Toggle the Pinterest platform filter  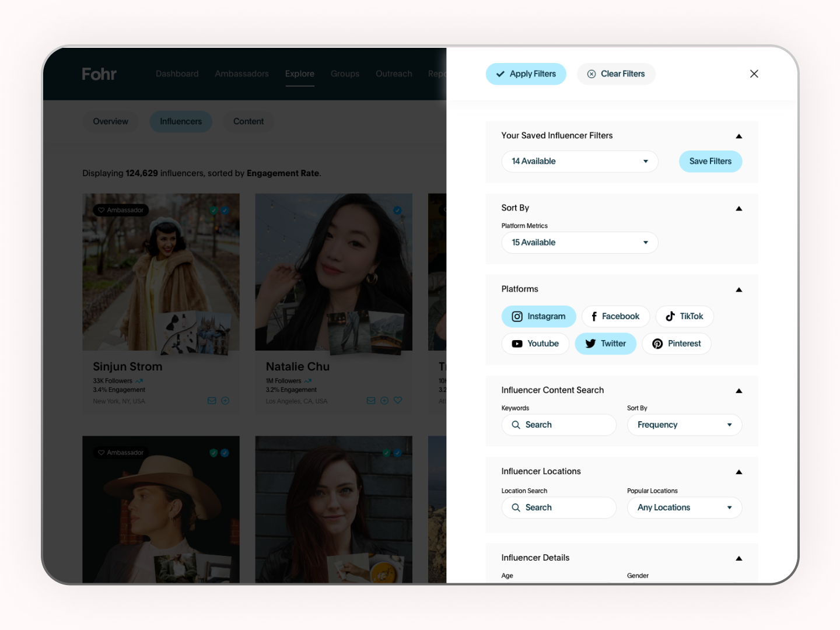pyautogui.click(x=676, y=344)
